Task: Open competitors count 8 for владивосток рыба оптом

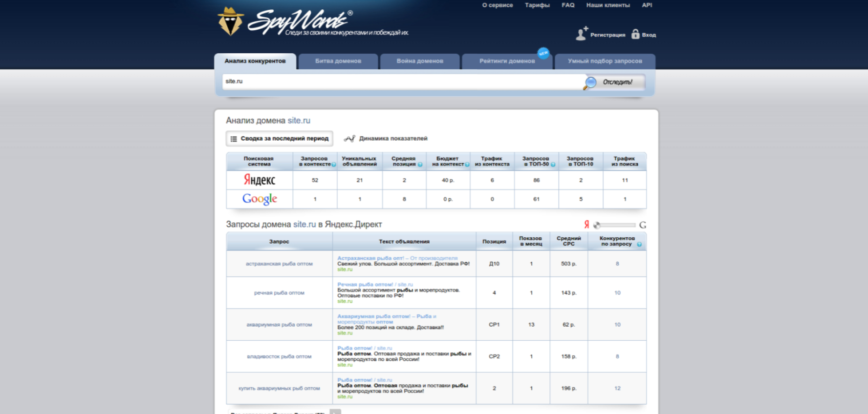Action: pos(617,356)
